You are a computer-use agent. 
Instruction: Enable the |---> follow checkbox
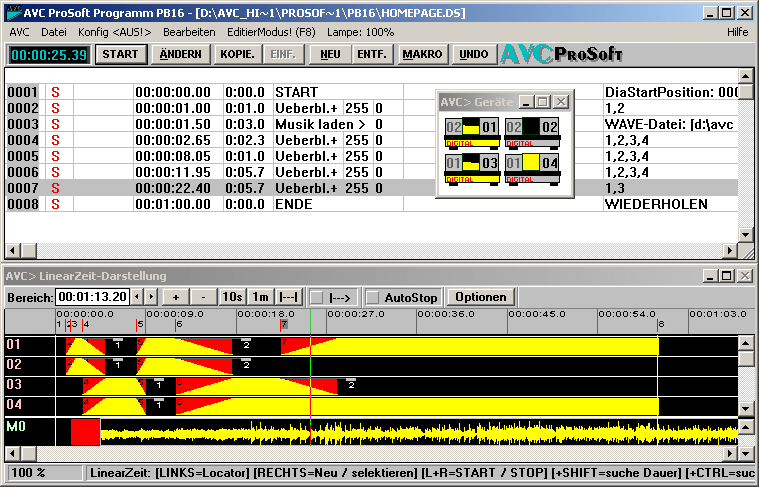tap(317, 297)
